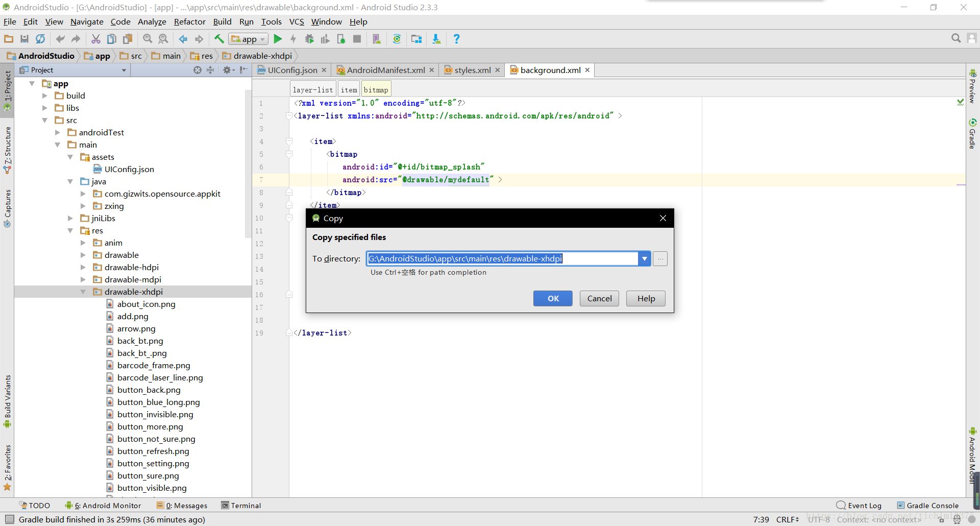Collapse the src folder
The image size is (980, 526).
tap(45, 120)
